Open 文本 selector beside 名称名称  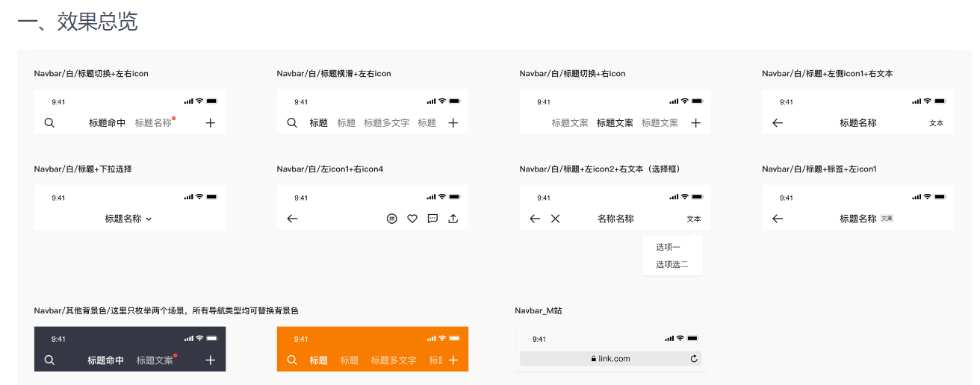click(694, 219)
